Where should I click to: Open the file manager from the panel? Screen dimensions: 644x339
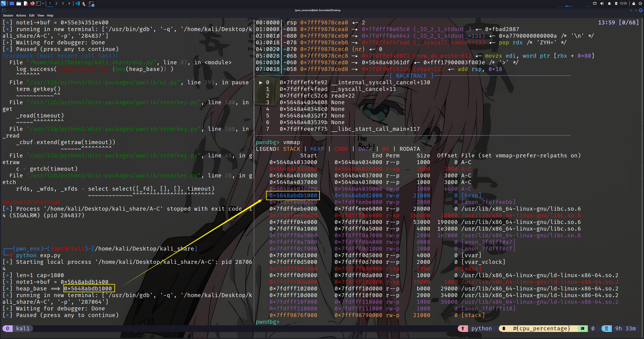tap(19, 3)
